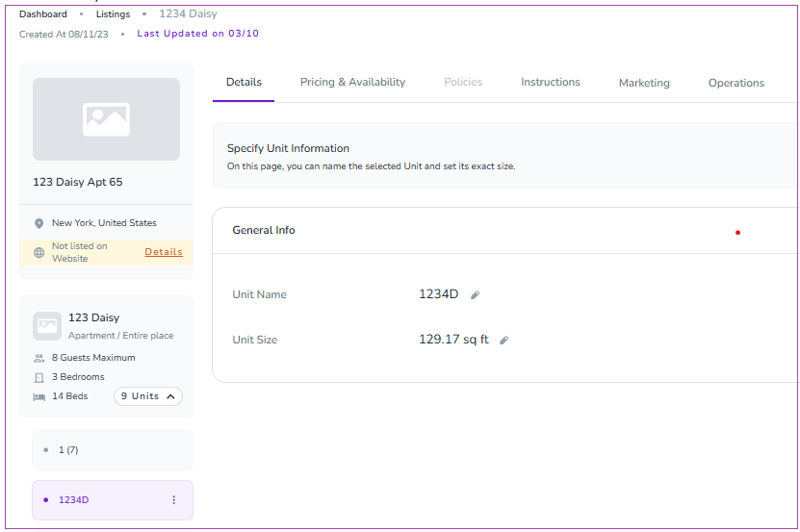Click the door icon next to 3 Bedrooms
Image resolution: width=800 pixels, height=532 pixels.
click(39, 377)
